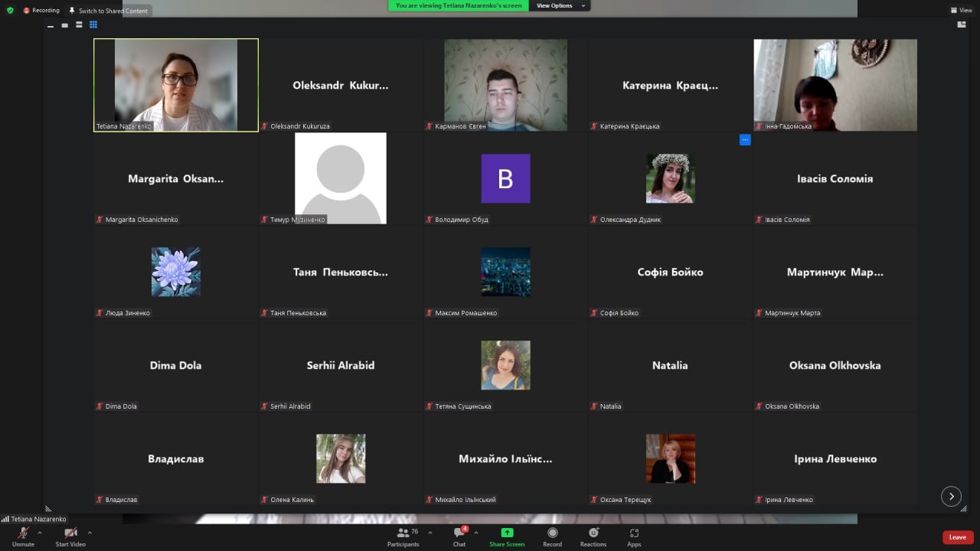Screen dimensions: 980x551
Task: Select Tetiana Nazarenko's video thumbnail
Action: (x=176, y=85)
